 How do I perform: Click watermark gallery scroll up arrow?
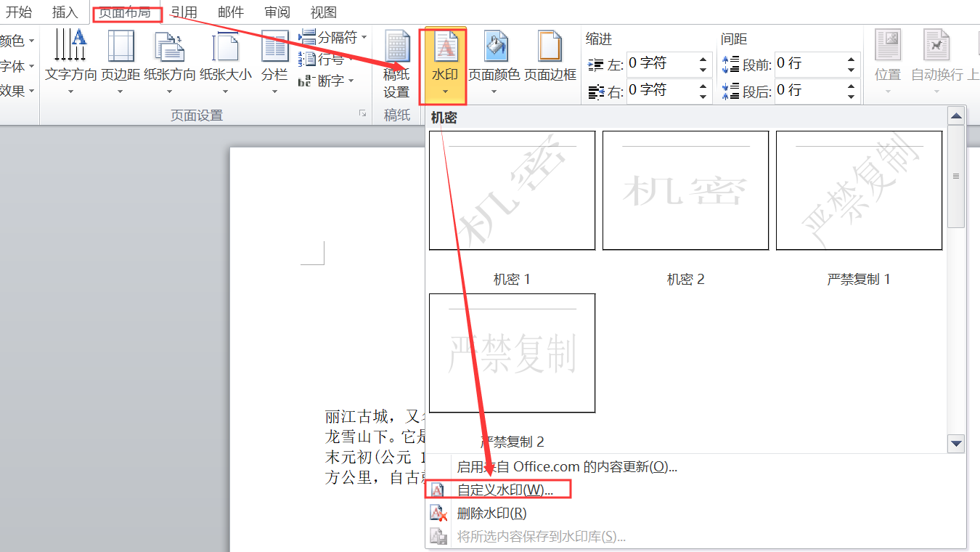(956, 115)
